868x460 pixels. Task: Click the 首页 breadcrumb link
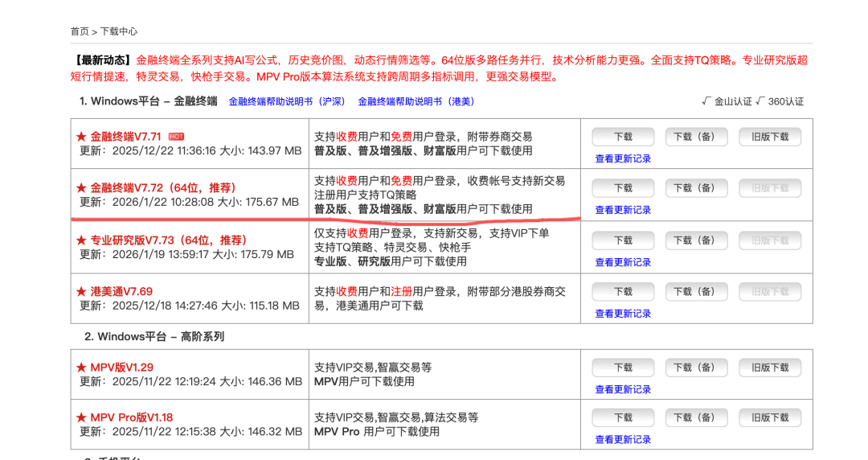(x=79, y=31)
